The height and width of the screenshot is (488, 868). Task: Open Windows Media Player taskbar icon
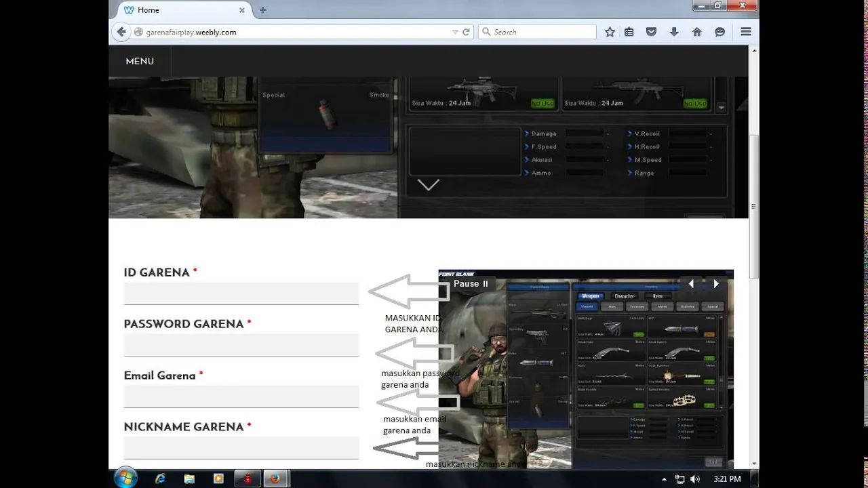tap(218, 479)
